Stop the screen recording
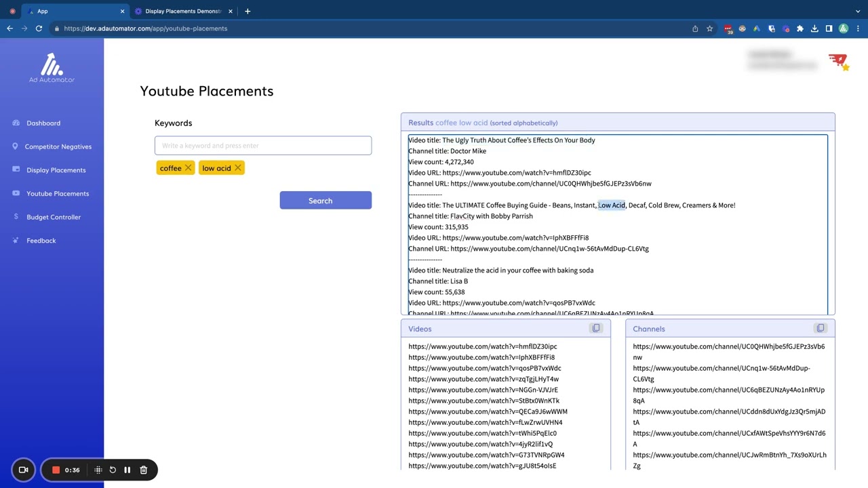 coord(56,470)
